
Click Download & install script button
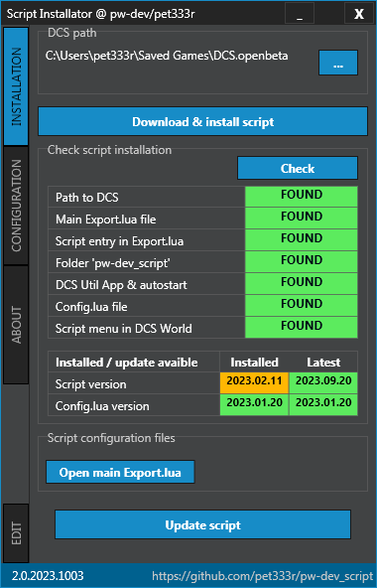click(202, 121)
